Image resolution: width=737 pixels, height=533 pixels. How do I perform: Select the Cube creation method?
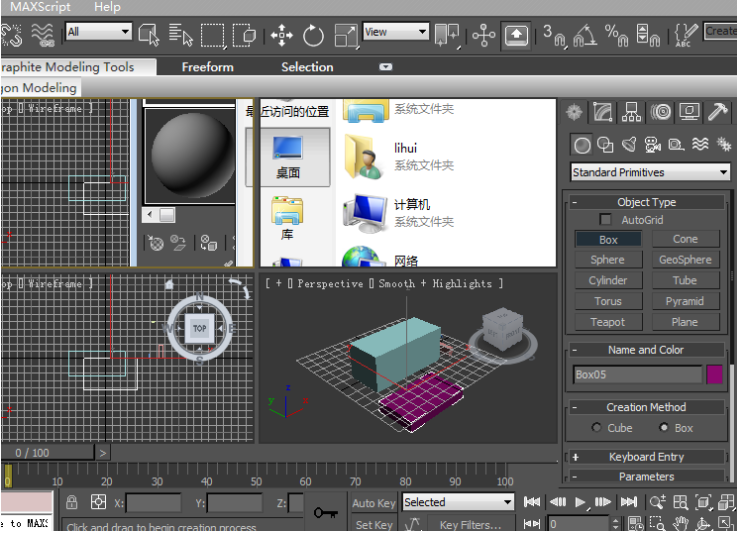point(598,428)
